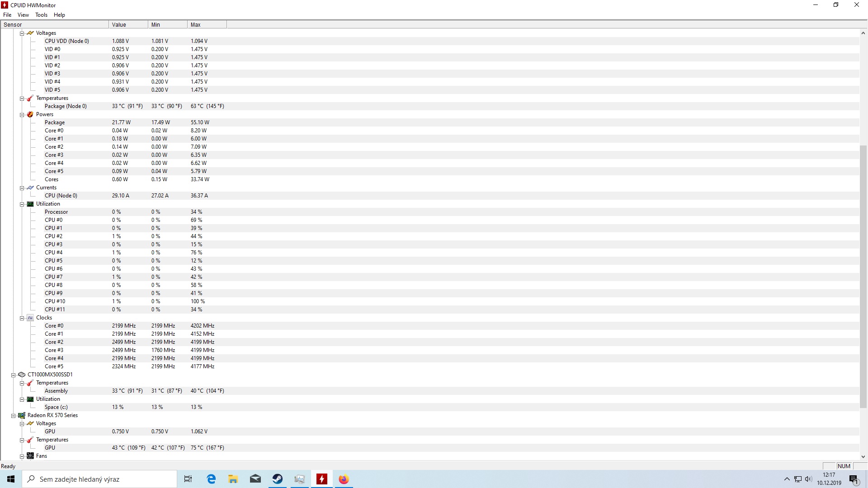This screenshot has width=868, height=488.
Task: Click the Currents wave icon
Action: pos(30,188)
